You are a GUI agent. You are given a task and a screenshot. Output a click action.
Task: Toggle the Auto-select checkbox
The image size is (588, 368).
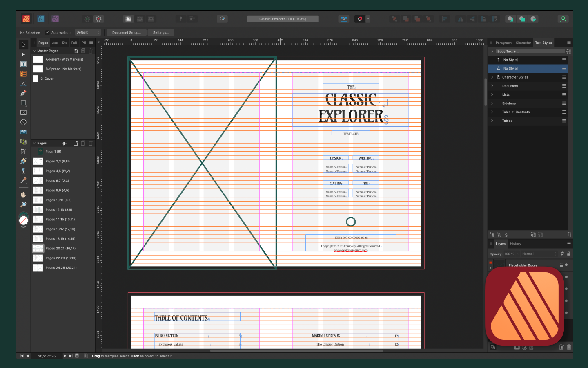(47, 33)
